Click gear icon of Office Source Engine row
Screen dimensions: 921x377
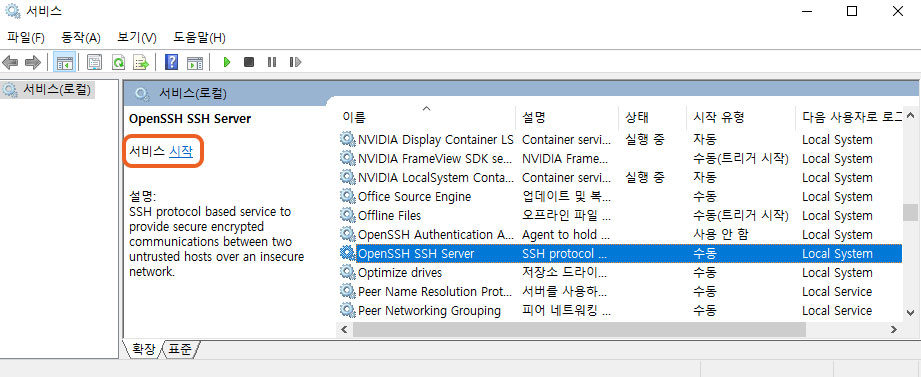(x=348, y=196)
